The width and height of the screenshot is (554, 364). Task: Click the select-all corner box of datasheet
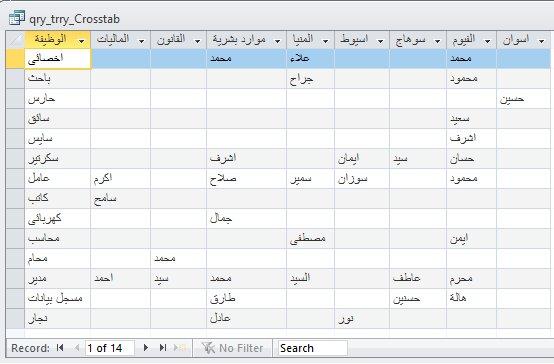[x=15, y=40]
